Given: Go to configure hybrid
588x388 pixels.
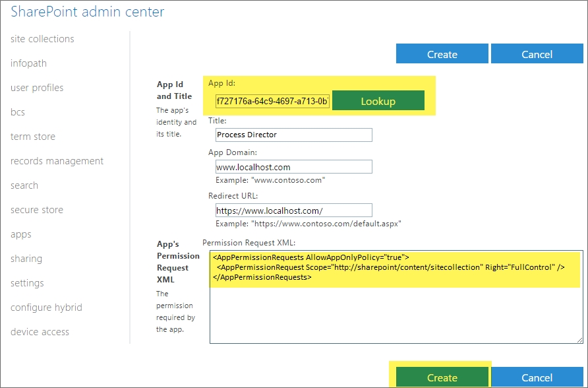Looking at the screenshot, I should pyautogui.click(x=46, y=307).
